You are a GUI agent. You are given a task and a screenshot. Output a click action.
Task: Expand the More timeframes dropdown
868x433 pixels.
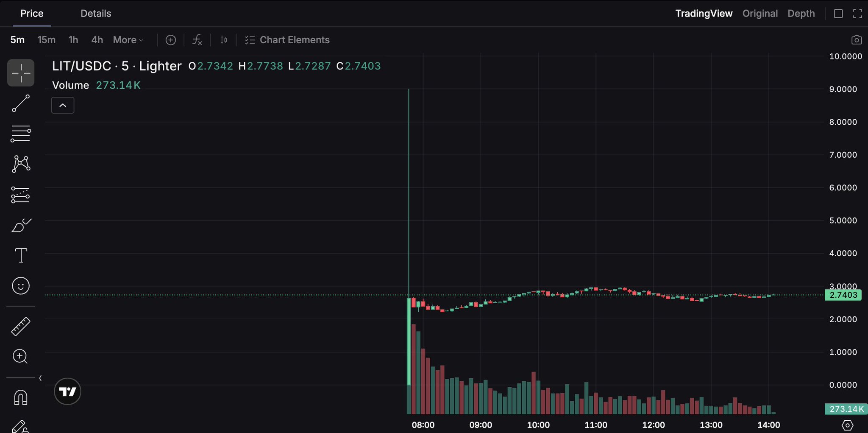[128, 40]
